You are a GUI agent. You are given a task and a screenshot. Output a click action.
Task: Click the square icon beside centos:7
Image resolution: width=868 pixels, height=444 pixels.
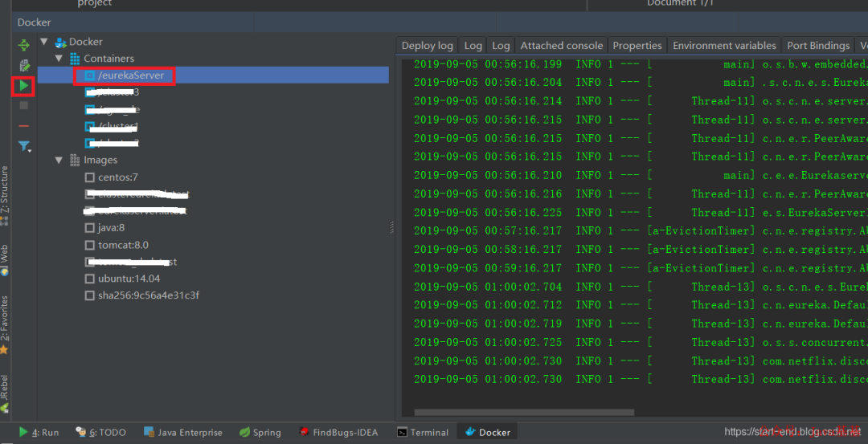(x=90, y=177)
